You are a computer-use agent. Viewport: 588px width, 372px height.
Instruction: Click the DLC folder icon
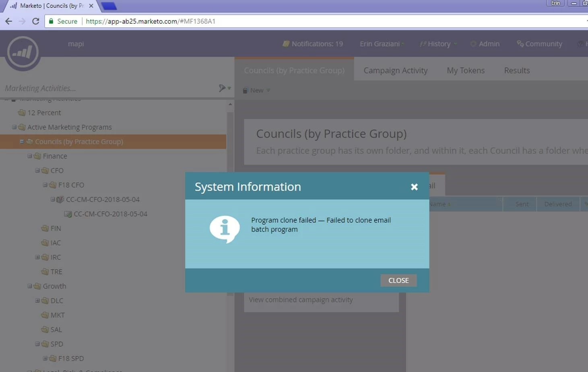point(45,301)
